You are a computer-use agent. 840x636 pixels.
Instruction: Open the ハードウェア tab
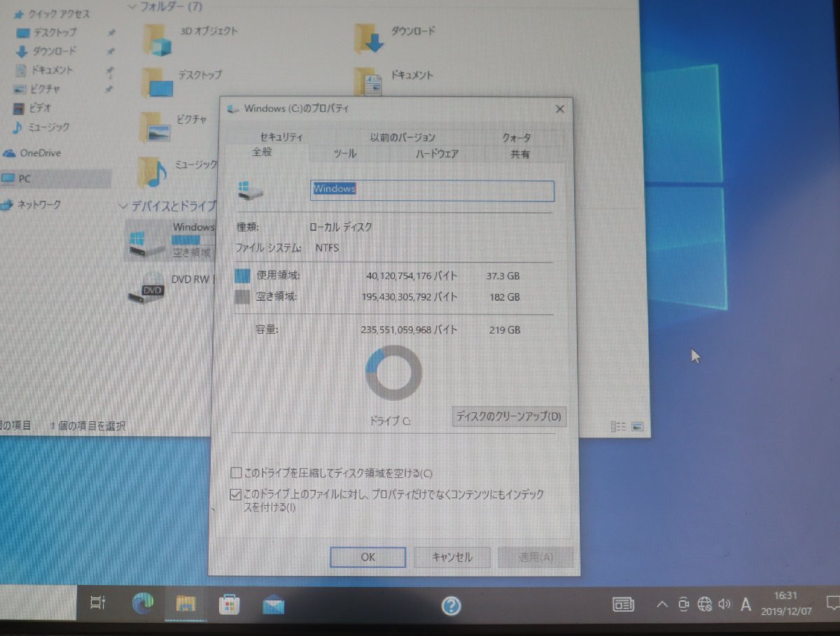click(x=437, y=154)
